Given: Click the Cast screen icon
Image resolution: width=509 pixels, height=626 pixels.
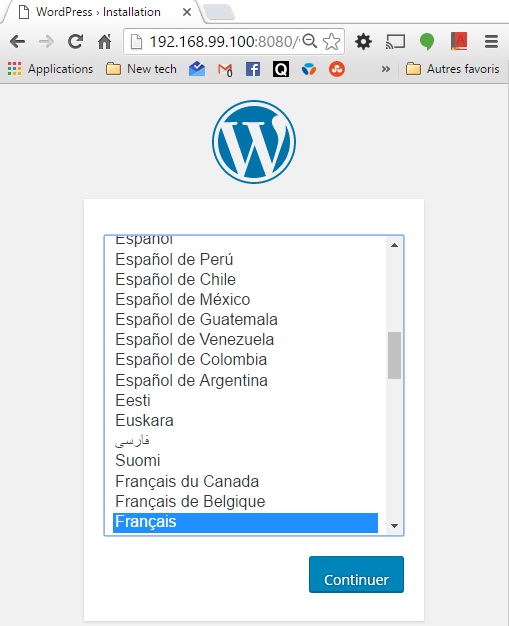Looking at the screenshot, I should (x=395, y=42).
